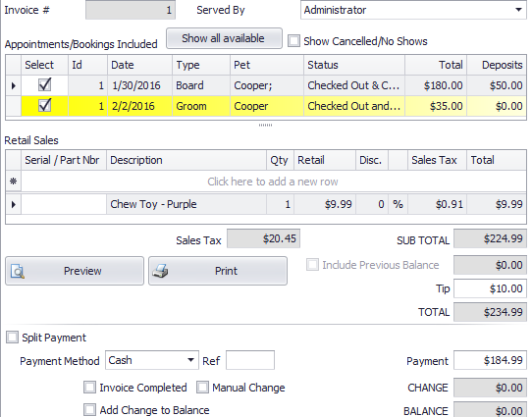Click the new-row asterisk in Retail Sales
This screenshot has height=417, width=532.
click(13, 182)
